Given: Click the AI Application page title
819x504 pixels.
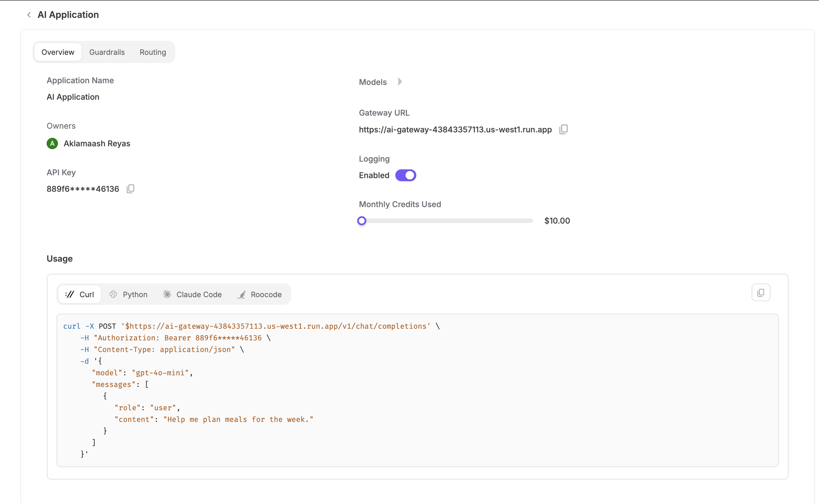Looking at the screenshot, I should [68, 15].
